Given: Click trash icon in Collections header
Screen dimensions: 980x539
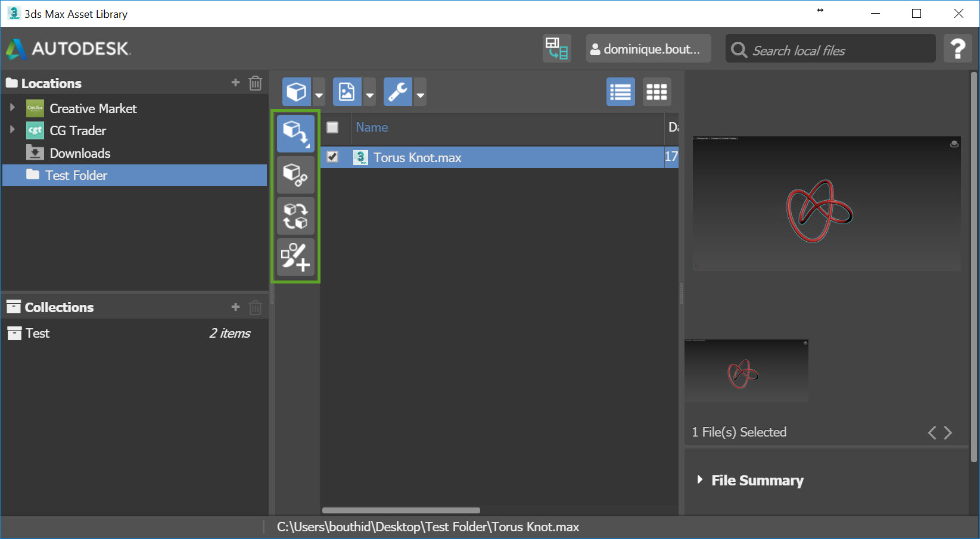Looking at the screenshot, I should click(x=255, y=307).
